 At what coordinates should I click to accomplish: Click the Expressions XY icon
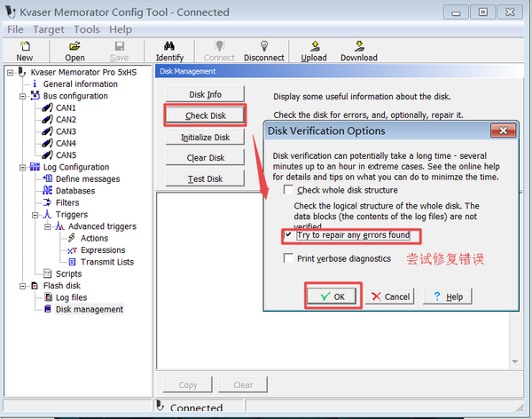(x=72, y=250)
